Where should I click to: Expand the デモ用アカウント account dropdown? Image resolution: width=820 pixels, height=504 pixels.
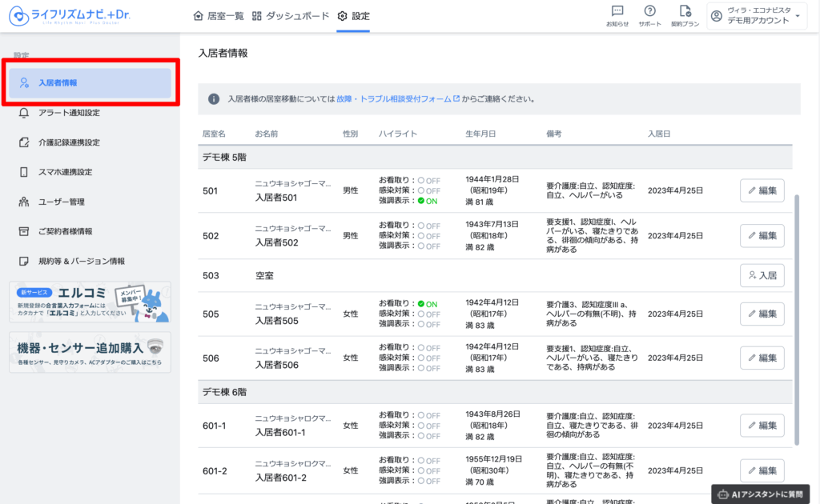point(756,16)
